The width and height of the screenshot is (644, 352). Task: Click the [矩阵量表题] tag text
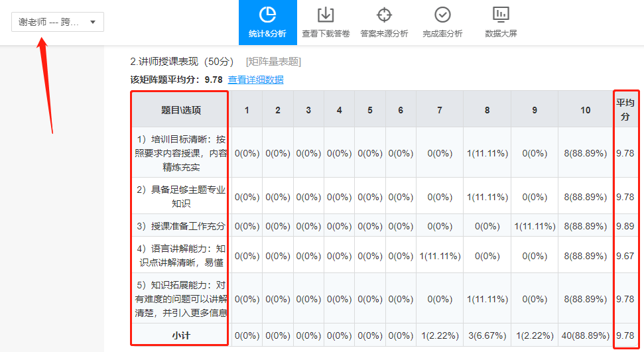[x=273, y=62]
